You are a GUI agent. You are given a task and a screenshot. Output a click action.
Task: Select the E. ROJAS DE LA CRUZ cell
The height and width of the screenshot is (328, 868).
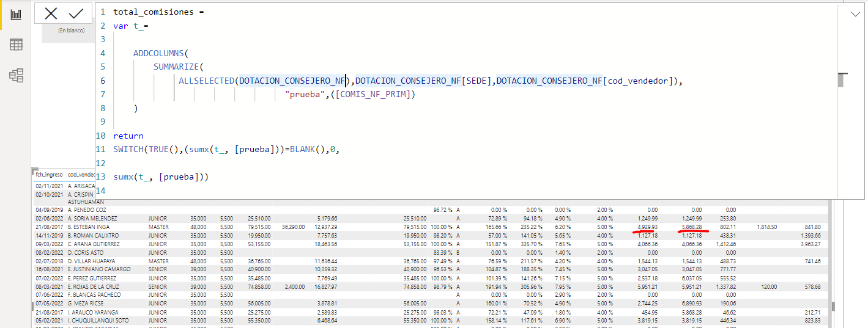pyautogui.click(x=94, y=286)
